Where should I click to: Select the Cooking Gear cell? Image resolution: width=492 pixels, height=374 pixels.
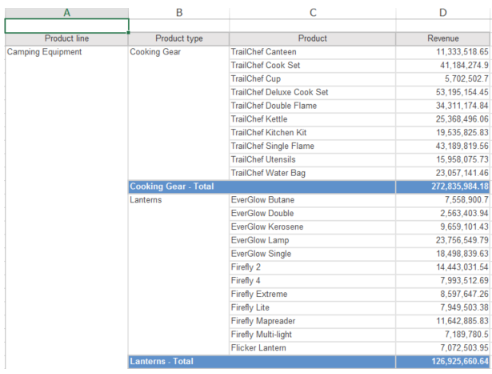pyautogui.click(x=179, y=113)
